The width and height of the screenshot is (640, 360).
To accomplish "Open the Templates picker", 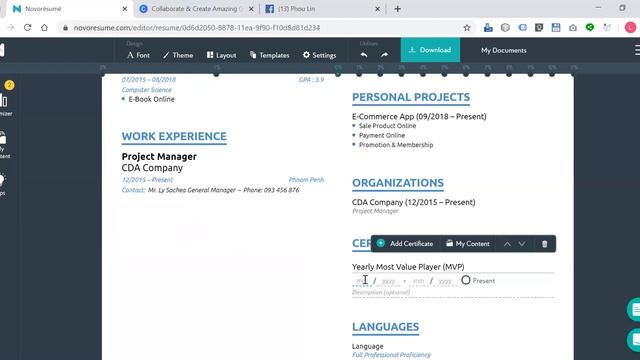I will (269, 55).
